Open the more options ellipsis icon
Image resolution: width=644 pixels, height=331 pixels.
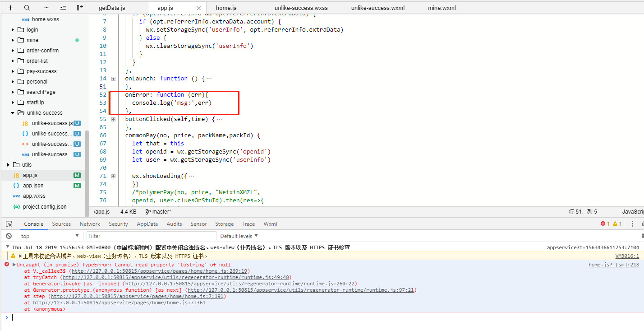[46, 8]
